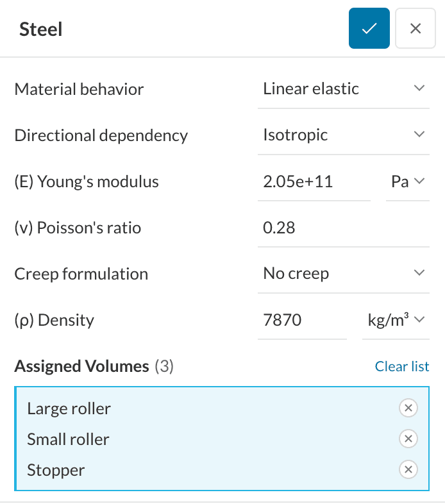Select Stopper in assigned volumes
445x504 pixels.
tap(56, 470)
